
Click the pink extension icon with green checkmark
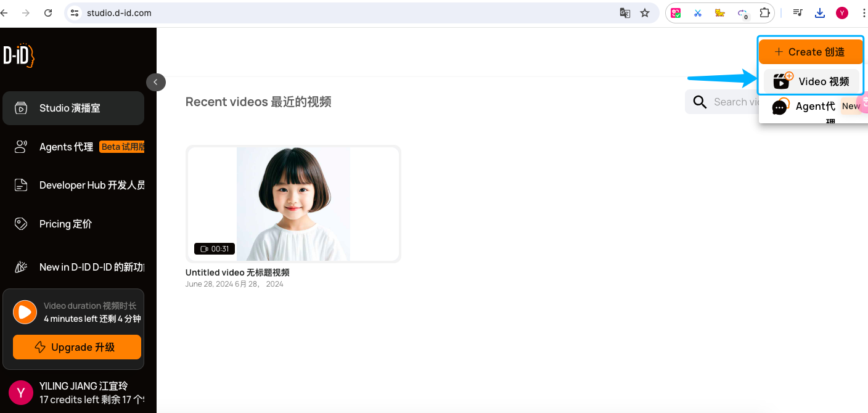676,13
